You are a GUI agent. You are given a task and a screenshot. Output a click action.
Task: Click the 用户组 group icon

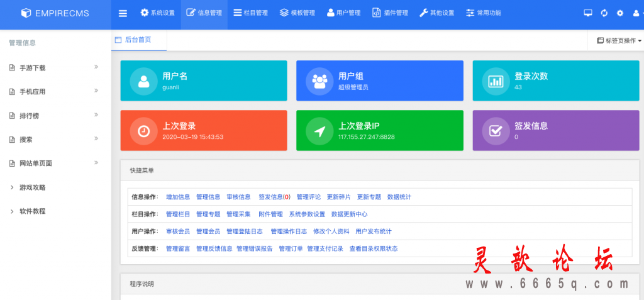pyautogui.click(x=319, y=81)
